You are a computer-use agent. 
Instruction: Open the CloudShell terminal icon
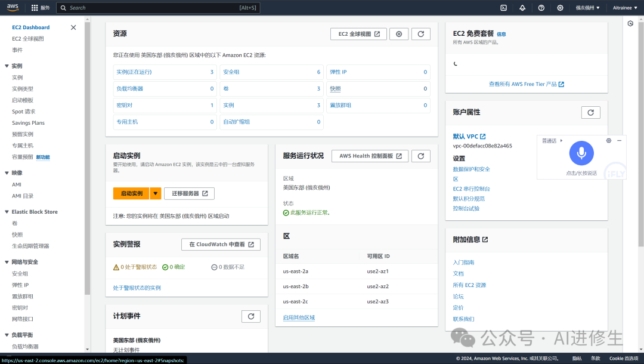[503, 8]
